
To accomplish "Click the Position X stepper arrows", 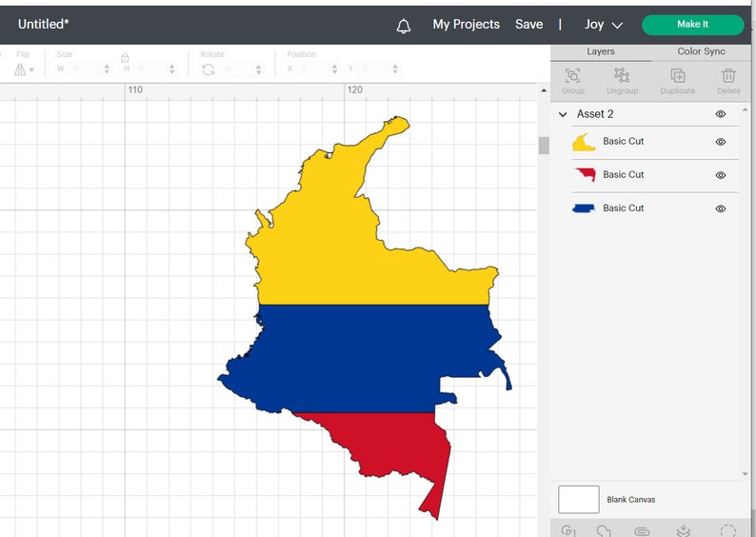I will point(334,69).
